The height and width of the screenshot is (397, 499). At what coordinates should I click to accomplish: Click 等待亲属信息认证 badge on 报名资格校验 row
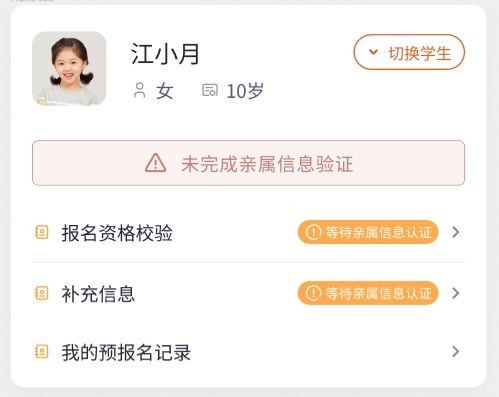[x=368, y=232]
